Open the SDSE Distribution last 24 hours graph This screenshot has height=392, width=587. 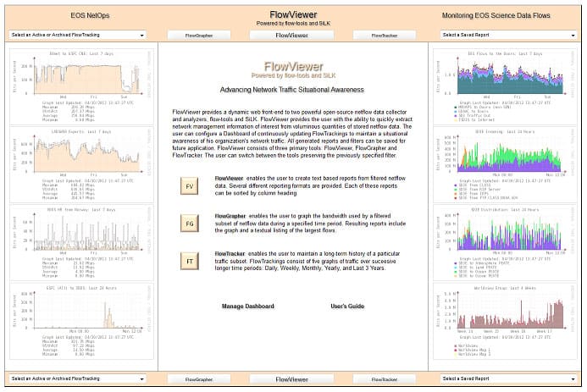[505, 243]
